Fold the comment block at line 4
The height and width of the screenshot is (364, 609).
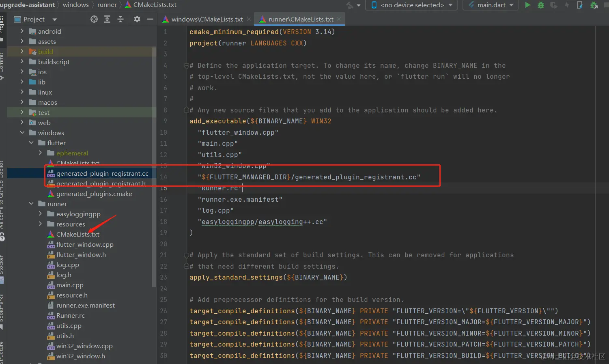pyautogui.click(x=186, y=65)
